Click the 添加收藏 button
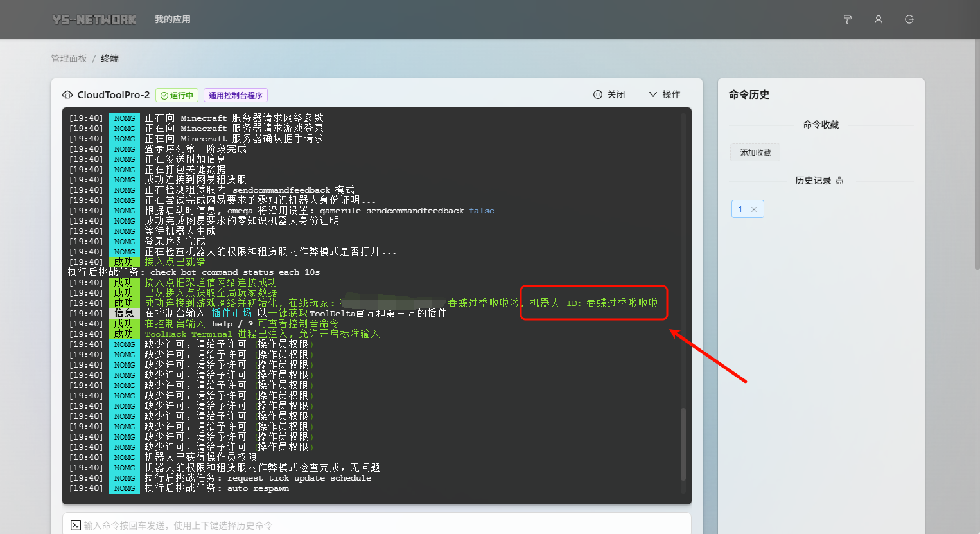Image resolution: width=980 pixels, height=534 pixels. click(x=755, y=153)
